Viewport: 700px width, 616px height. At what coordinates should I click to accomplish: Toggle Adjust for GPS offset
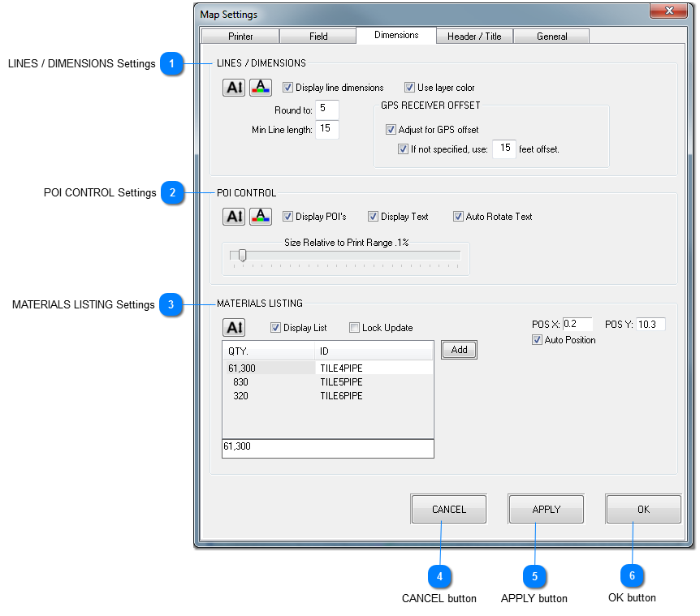click(x=391, y=129)
